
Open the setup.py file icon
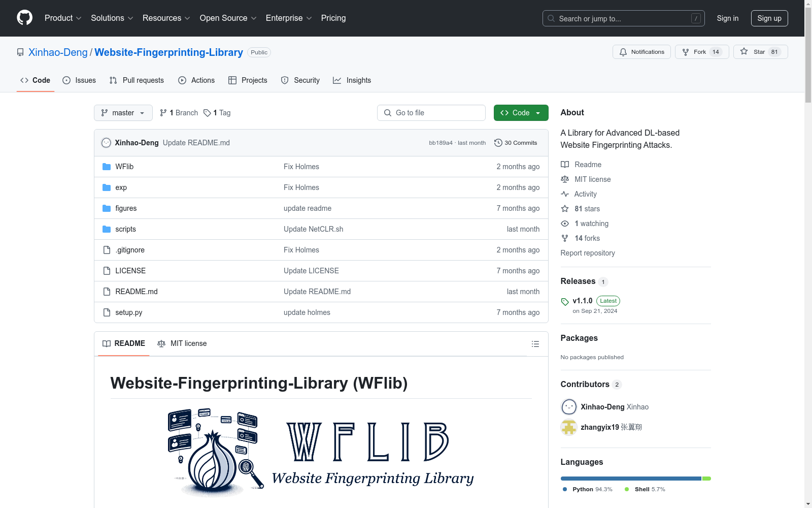107,312
